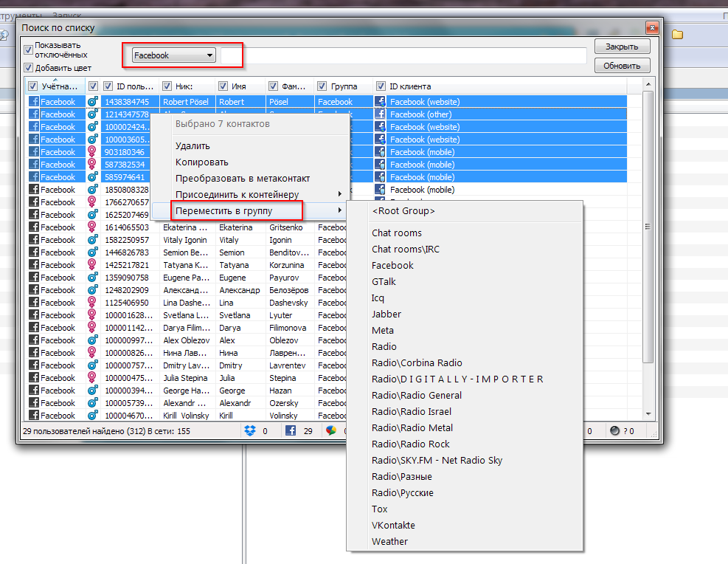Click the female gender icon in row 903180346
Image resolution: width=728 pixels, height=564 pixels.
(92, 151)
